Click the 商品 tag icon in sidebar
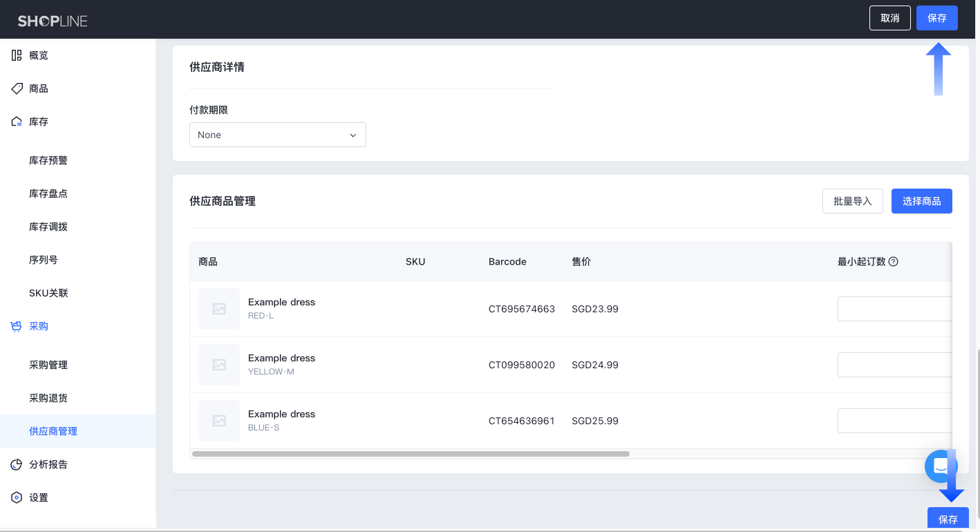Screen dimensions: 980x532 17,88
